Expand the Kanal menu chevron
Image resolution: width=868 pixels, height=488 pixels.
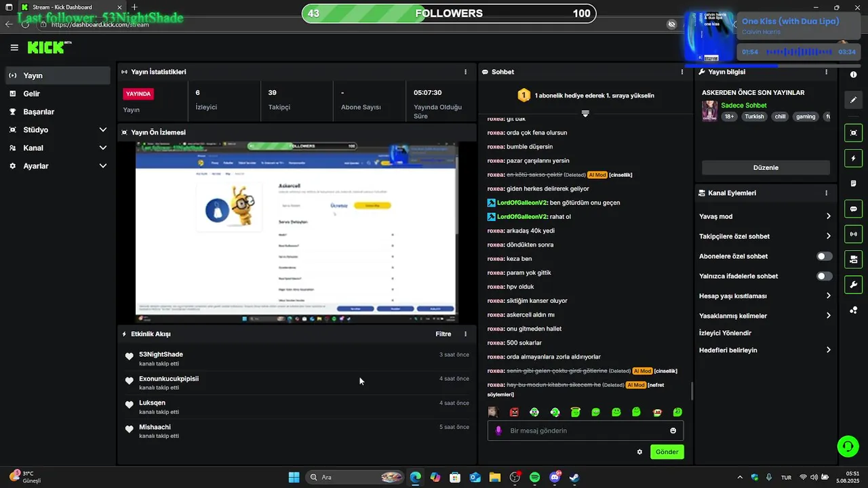(103, 148)
